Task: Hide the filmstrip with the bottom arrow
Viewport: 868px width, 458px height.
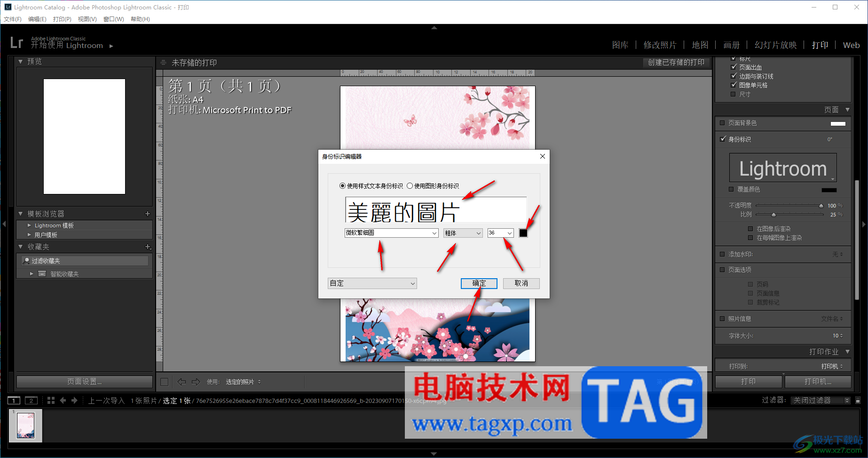Action: [434, 454]
